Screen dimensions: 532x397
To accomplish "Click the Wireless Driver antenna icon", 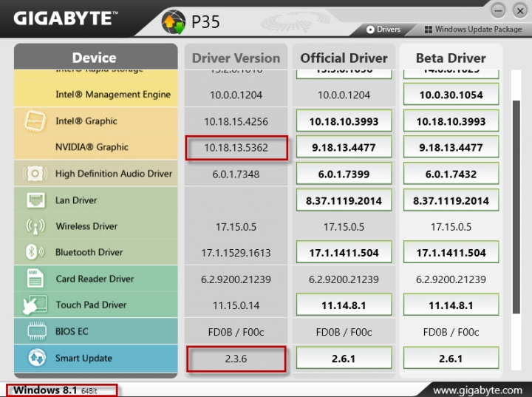I will pos(35,226).
